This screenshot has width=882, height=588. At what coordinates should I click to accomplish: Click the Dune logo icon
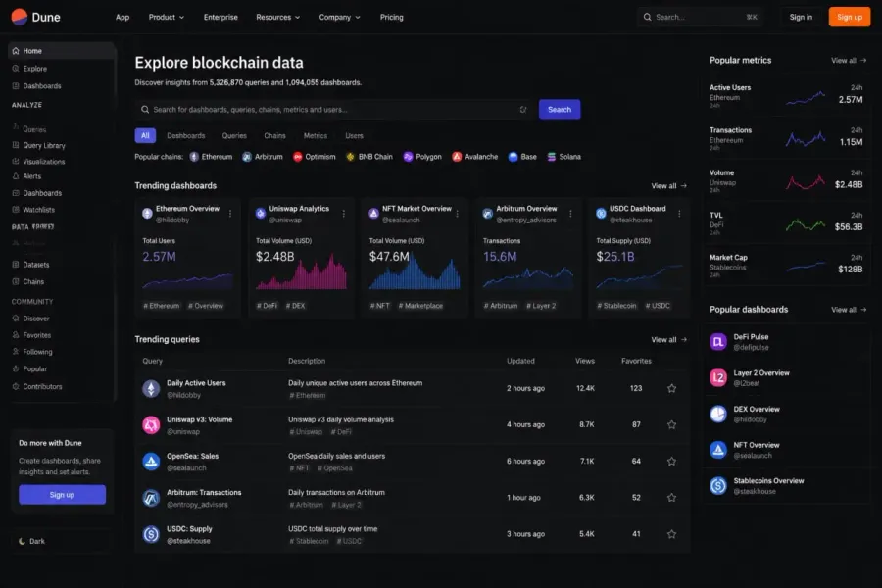(20, 17)
